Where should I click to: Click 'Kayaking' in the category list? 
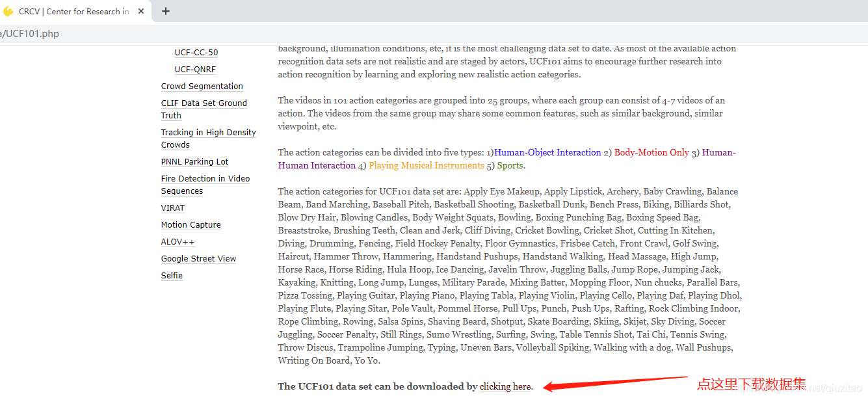pyautogui.click(x=296, y=282)
